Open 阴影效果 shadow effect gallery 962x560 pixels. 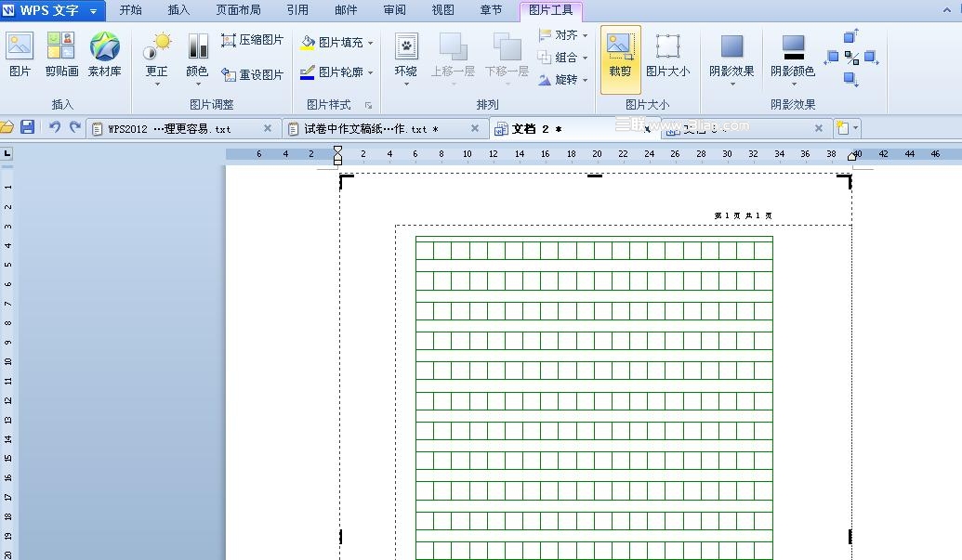coord(731,59)
